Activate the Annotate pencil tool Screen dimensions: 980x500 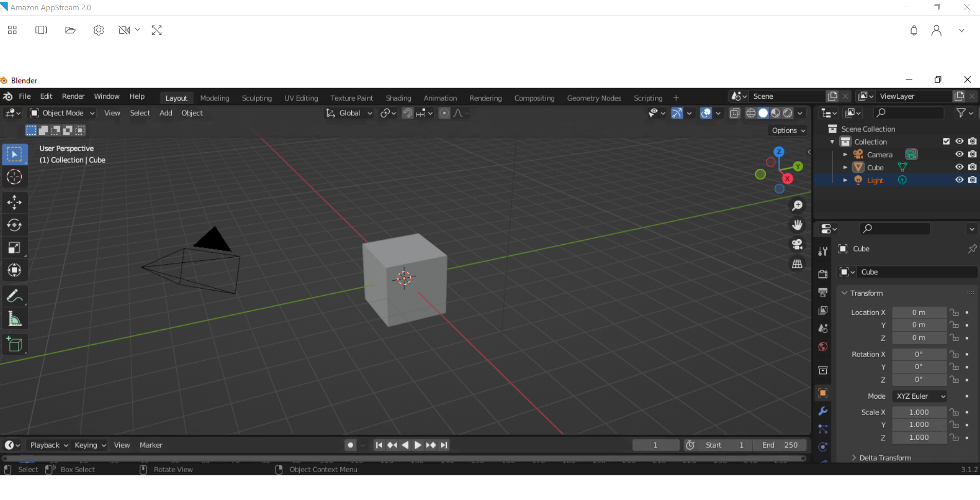[14, 296]
